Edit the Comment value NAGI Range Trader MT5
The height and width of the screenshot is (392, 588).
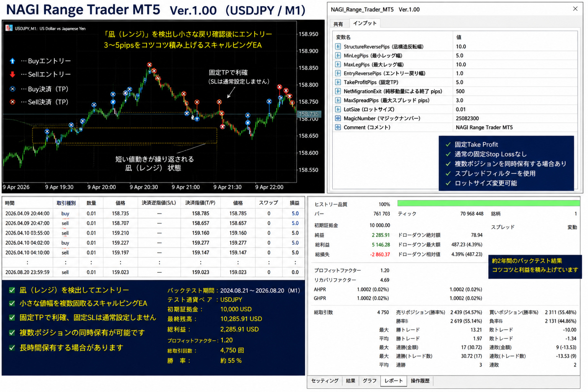coord(515,127)
